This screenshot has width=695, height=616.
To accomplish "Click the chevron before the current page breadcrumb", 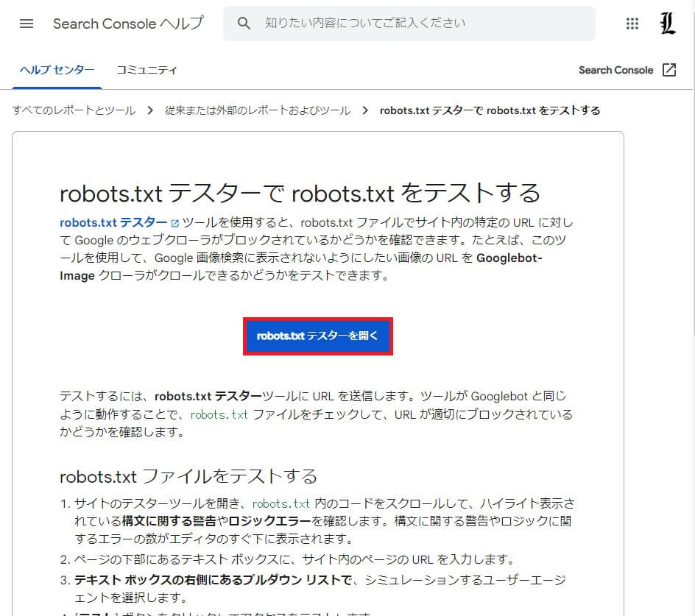I will [x=365, y=110].
